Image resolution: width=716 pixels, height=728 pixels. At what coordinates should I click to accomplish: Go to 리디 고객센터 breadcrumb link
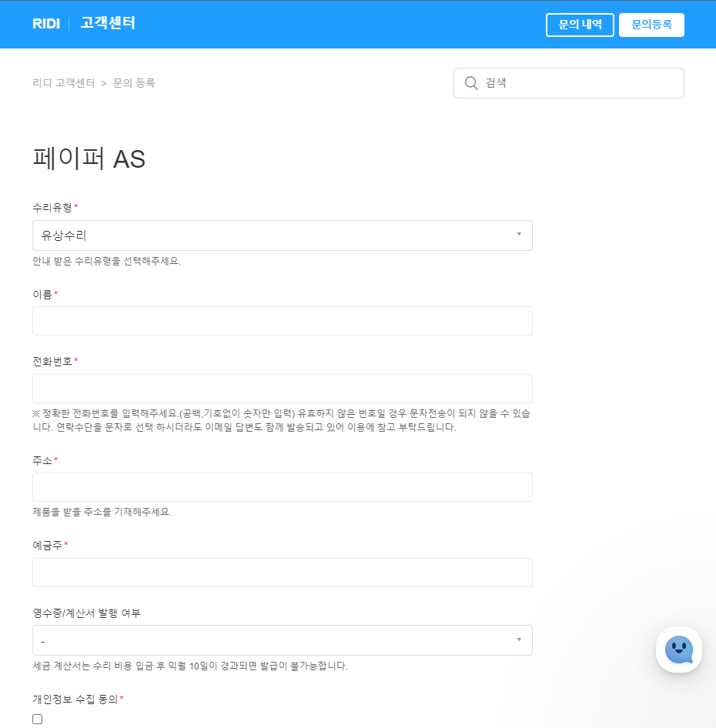pos(64,83)
